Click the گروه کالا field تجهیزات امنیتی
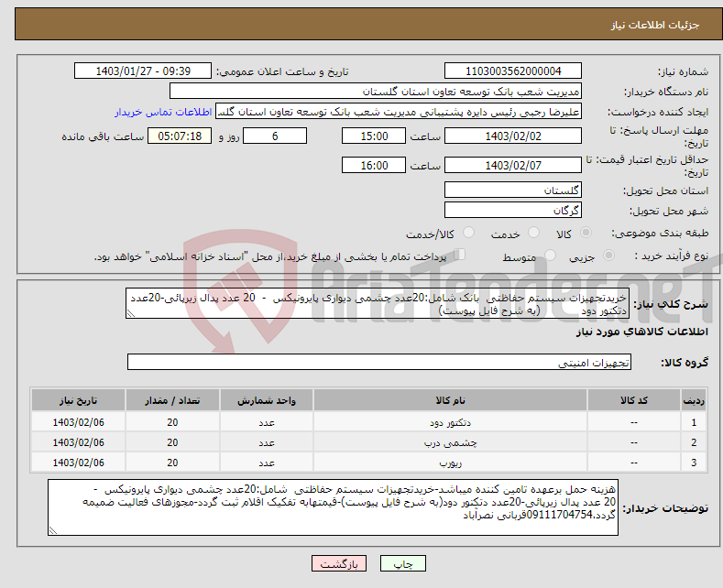Image resolution: width=723 pixels, height=588 pixels. [x=379, y=362]
